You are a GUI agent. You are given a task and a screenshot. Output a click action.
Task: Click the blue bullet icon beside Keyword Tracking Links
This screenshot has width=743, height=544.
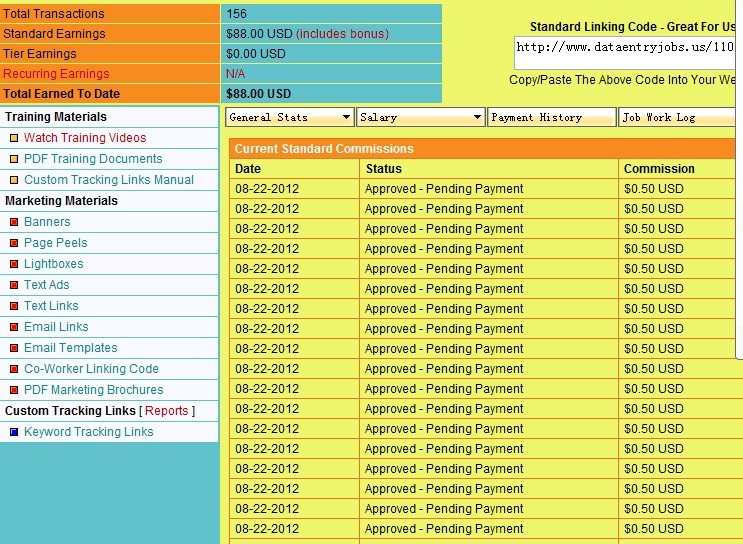[14, 432]
